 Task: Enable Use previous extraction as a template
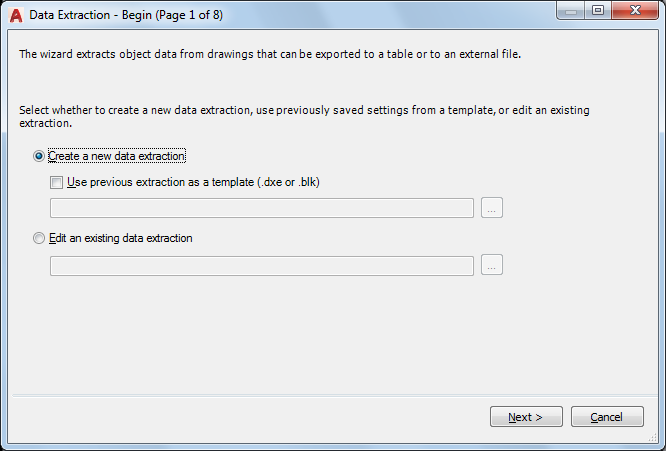(56, 182)
